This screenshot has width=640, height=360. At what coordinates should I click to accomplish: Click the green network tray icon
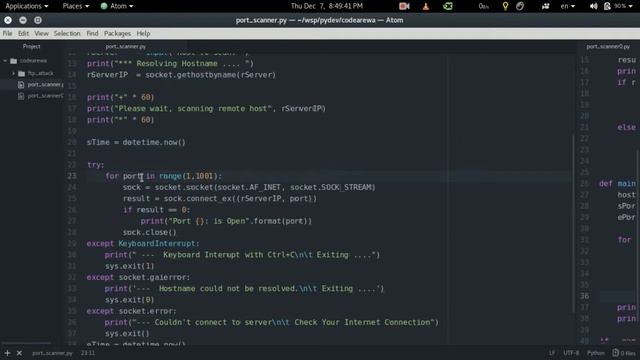[448, 6]
